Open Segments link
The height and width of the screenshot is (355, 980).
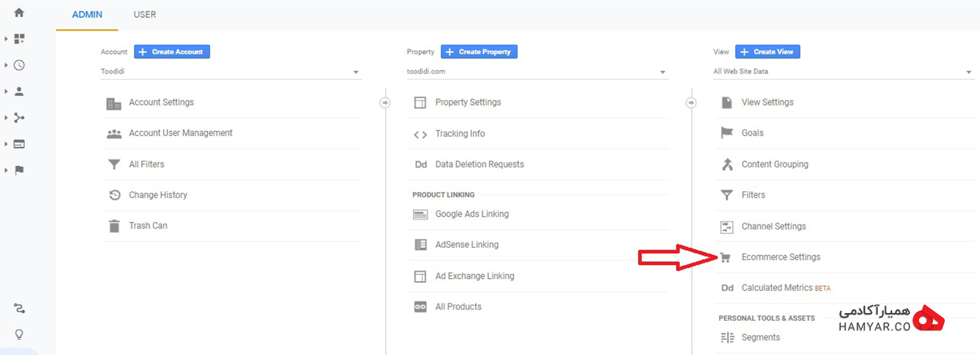(761, 338)
